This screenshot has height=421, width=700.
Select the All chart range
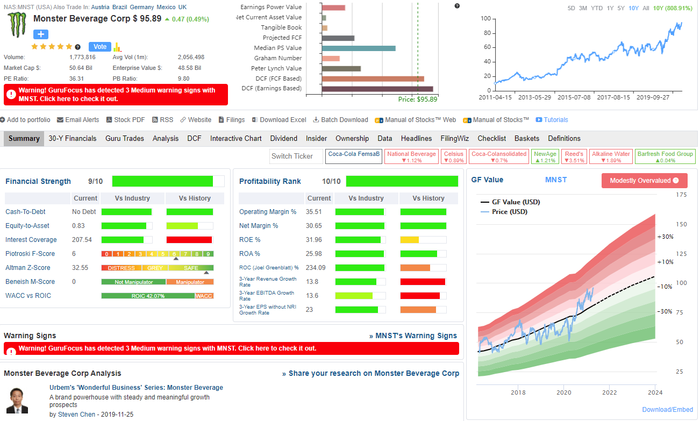tap(646, 8)
